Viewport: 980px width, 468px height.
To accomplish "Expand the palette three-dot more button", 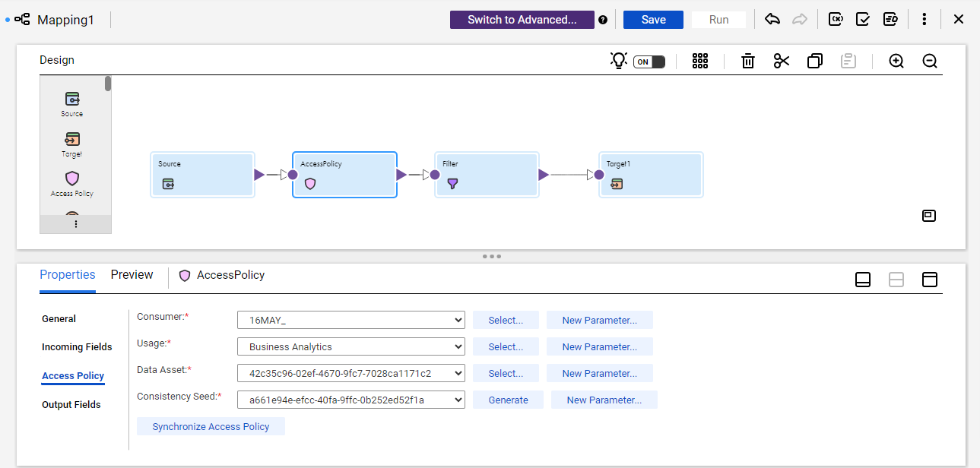I will (75, 224).
